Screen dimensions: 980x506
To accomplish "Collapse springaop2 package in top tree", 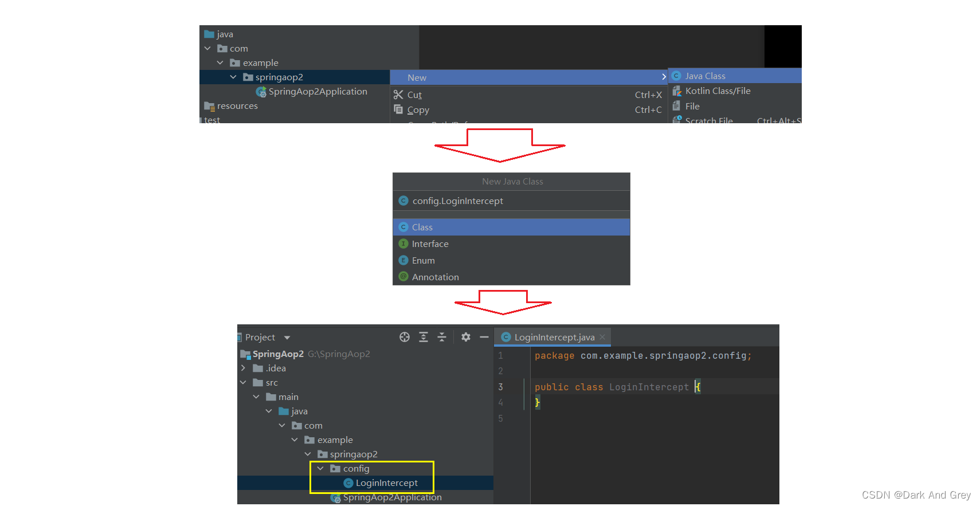I will pos(233,77).
